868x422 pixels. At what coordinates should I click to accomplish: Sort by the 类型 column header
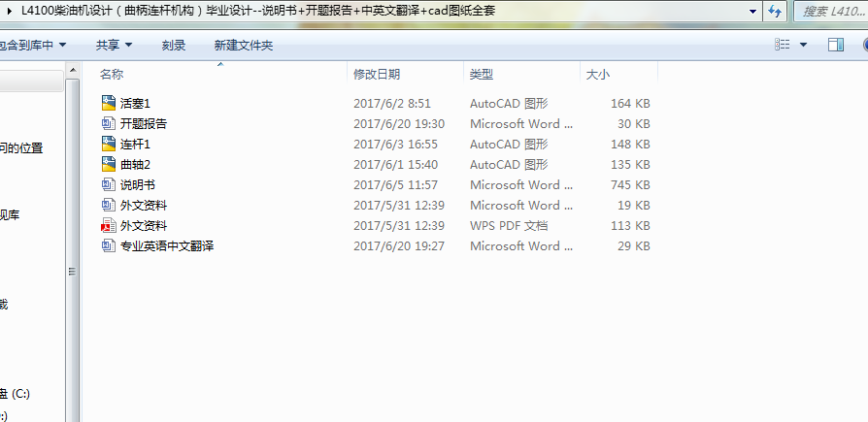point(482,74)
